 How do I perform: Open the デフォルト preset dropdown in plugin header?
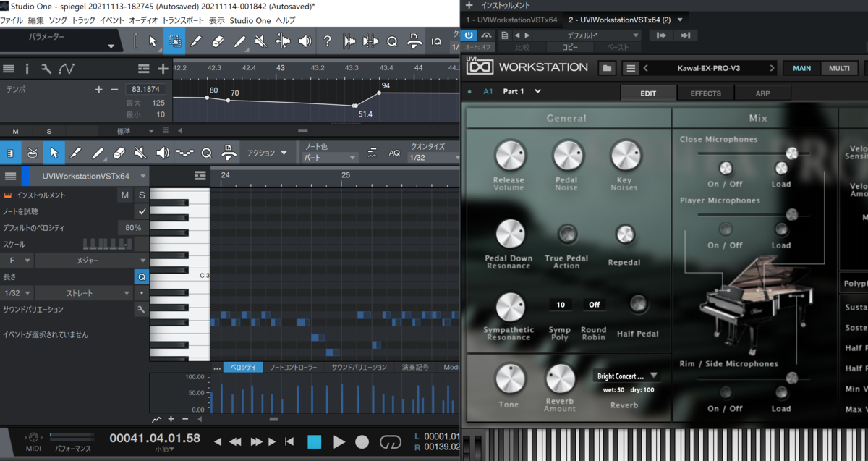click(588, 35)
